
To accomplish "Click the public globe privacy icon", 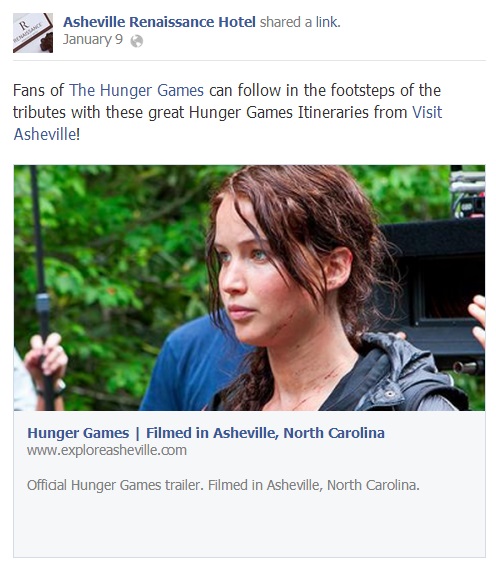I will (x=137, y=41).
